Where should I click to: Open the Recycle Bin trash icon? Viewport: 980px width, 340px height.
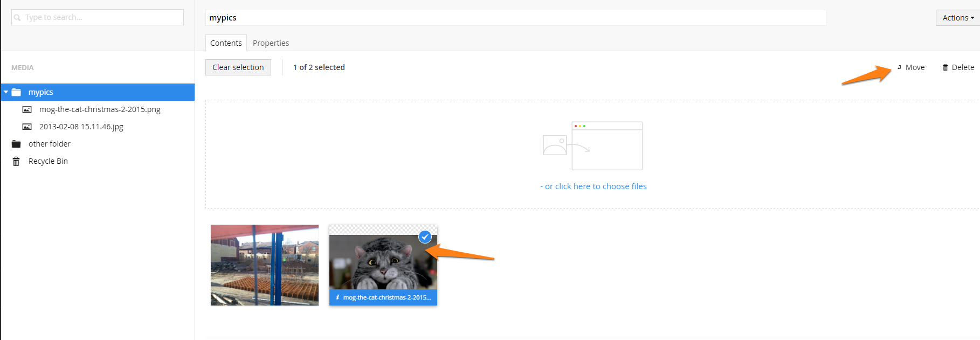[x=16, y=161]
